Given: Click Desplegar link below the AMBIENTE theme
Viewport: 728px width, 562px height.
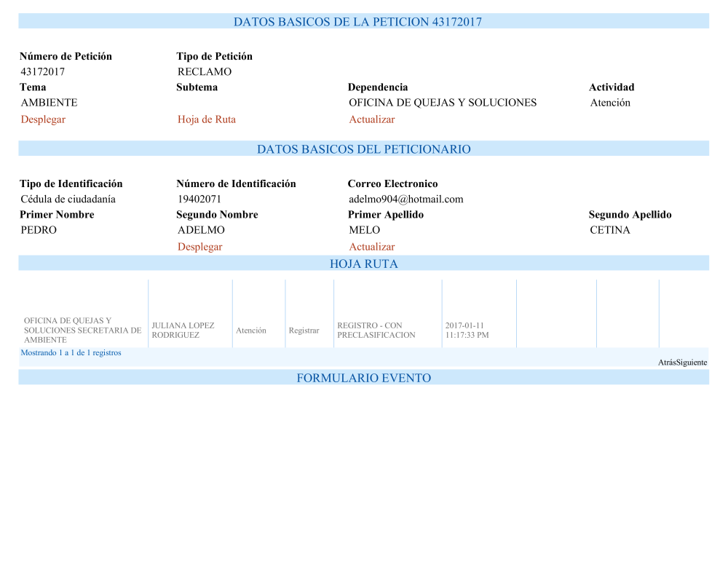Looking at the screenshot, I should point(43,119).
